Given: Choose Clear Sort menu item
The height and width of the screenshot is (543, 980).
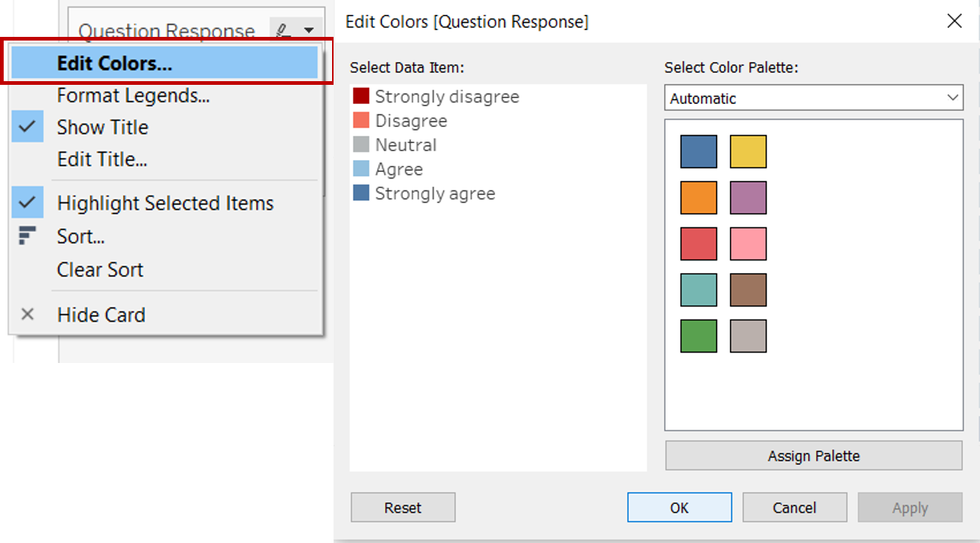Looking at the screenshot, I should [100, 270].
